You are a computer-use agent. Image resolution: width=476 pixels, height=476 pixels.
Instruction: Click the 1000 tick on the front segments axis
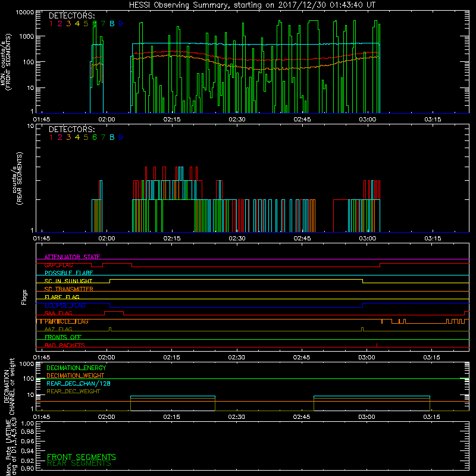27,36
